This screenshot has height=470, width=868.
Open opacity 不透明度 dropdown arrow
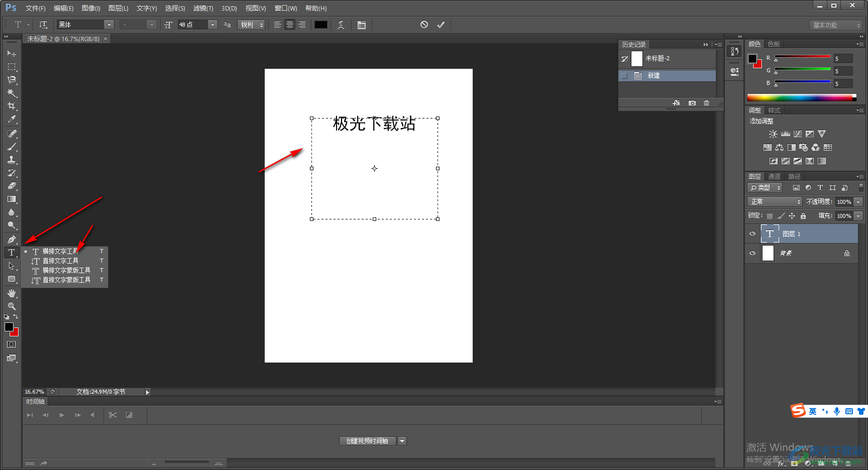[858, 201]
